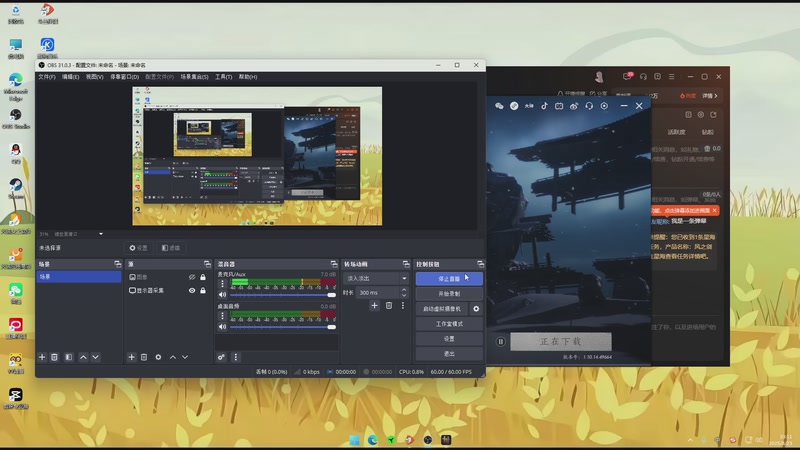The height and width of the screenshot is (450, 800).
Task: Click Bilibili icon in game launcher top bar
Action: pos(559,106)
